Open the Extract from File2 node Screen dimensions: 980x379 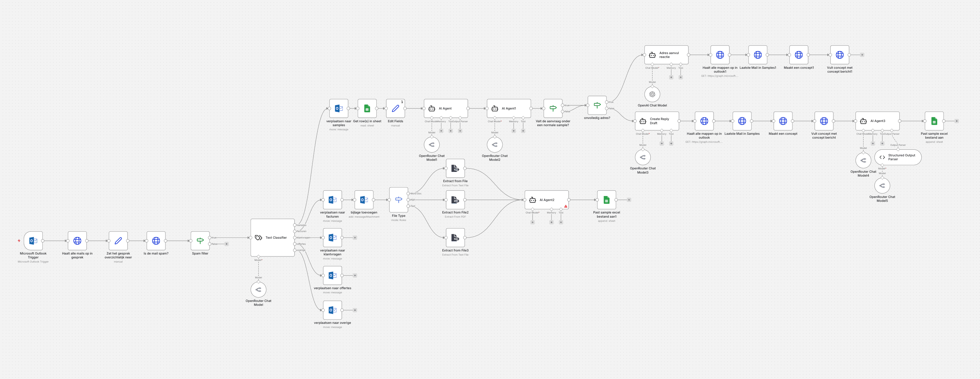[455, 200]
